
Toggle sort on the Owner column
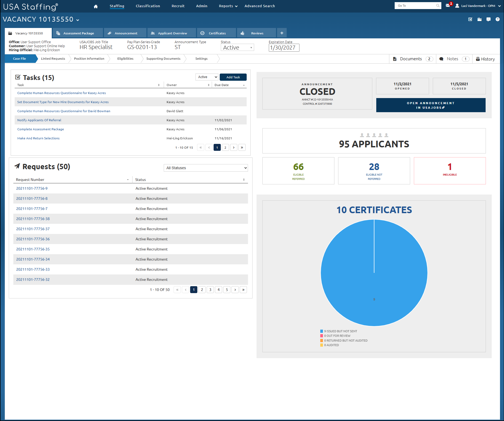coord(209,85)
